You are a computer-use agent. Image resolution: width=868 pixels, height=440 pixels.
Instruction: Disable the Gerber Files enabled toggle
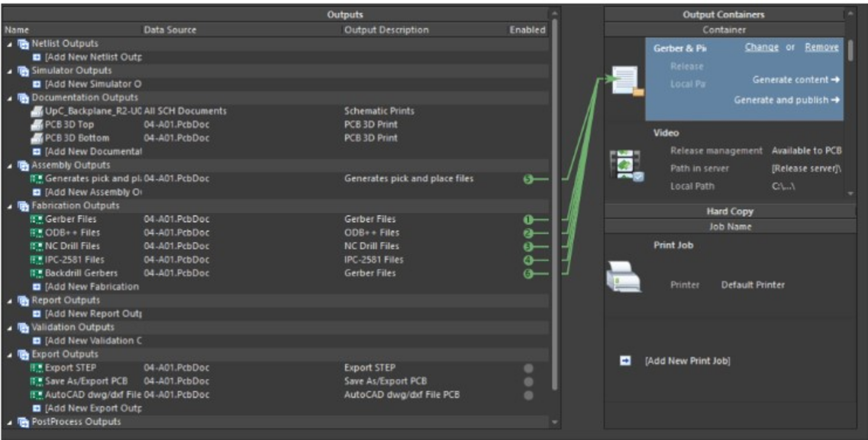[528, 219]
